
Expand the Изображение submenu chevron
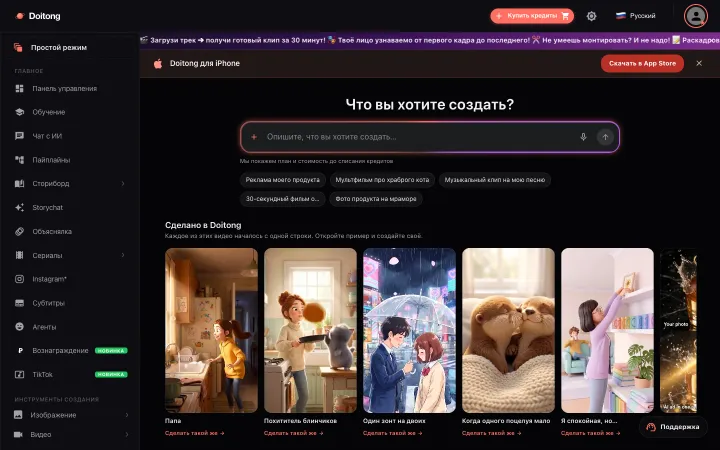click(x=127, y=415)
